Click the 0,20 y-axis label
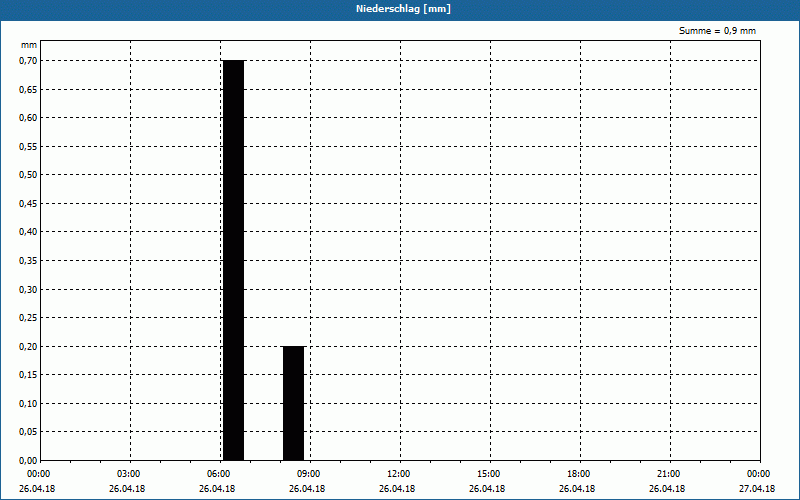800x500 pixels. tap(28, 346)
